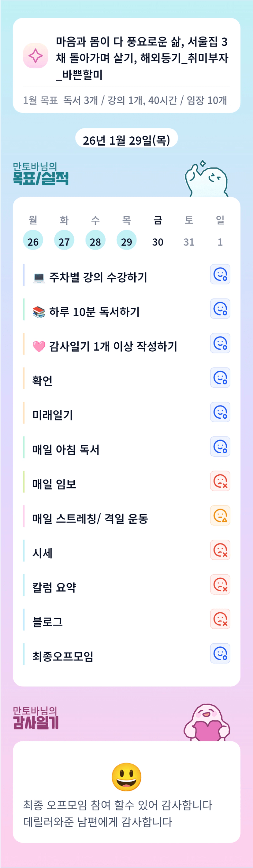
Task: Toggle the 확언 completion status
Action: 220,378
